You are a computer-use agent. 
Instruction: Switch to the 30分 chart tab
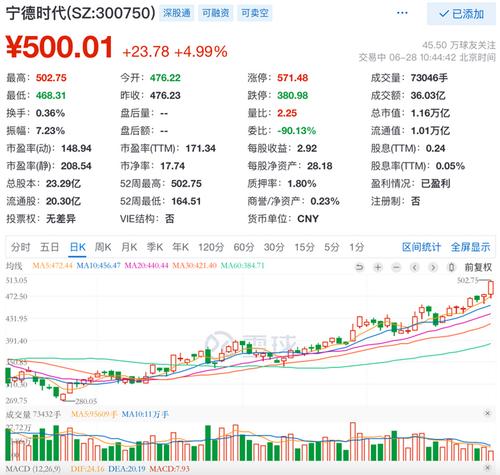click(x=274, y=247)
